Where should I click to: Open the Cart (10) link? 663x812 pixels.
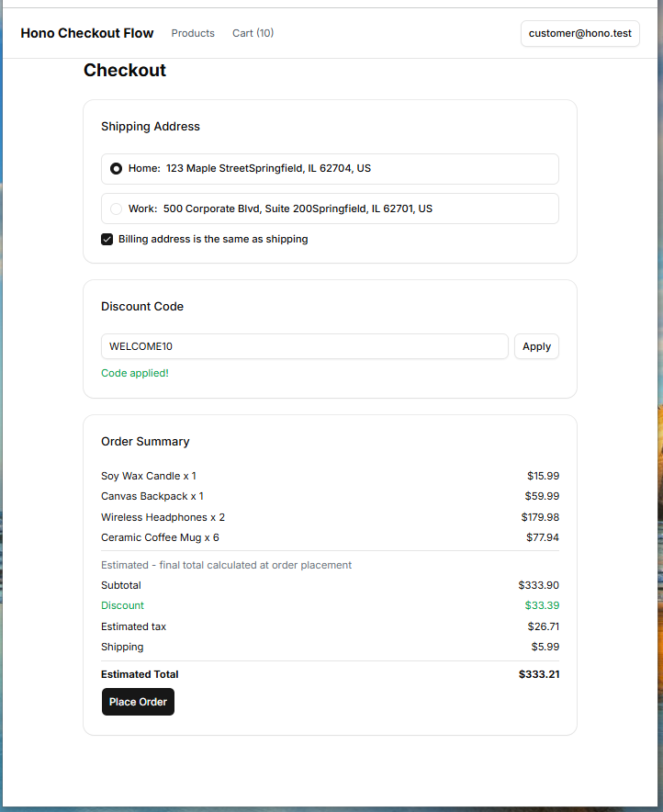[253, 33]
